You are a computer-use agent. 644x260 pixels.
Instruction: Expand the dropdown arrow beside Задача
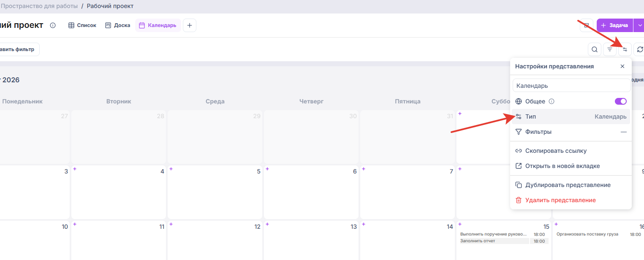pos(640,25)
